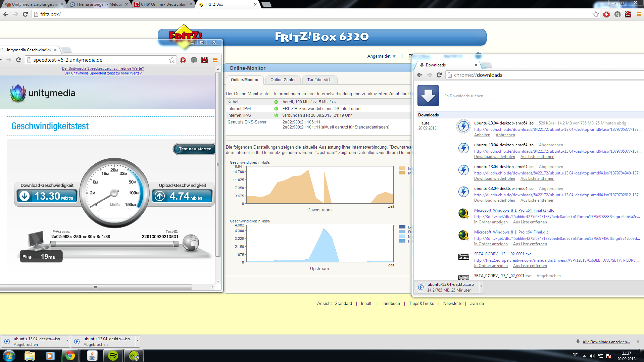Click the Ansicht: Standard footer link
644x362 pixels.
pyautogui.click(x=335, y=303)
